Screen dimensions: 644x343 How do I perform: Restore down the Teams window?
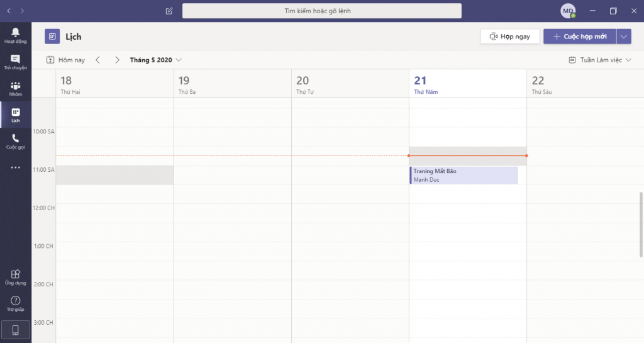pos(613,11)
